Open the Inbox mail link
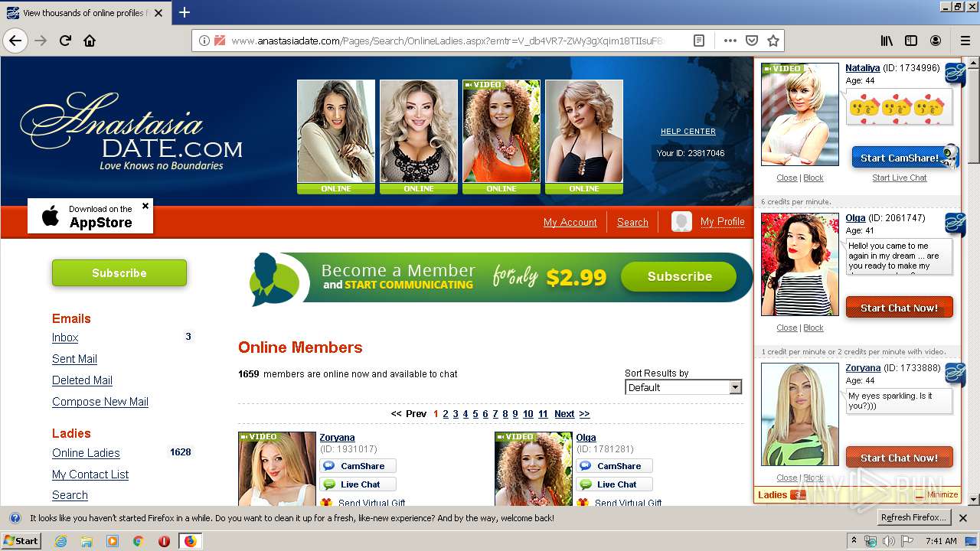 pyautogui.click(x=65, y=337)
